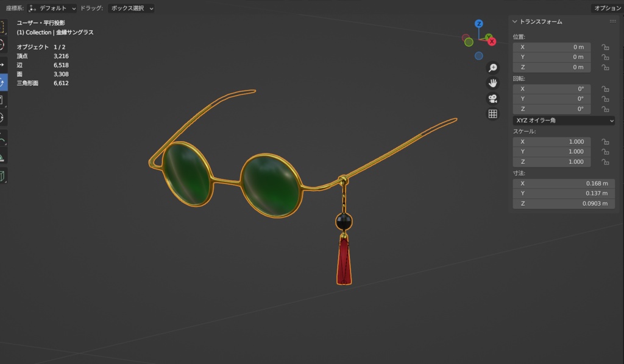
Task: Click the lower blue negative Z gizmo circle
Action: pos(479,56)
